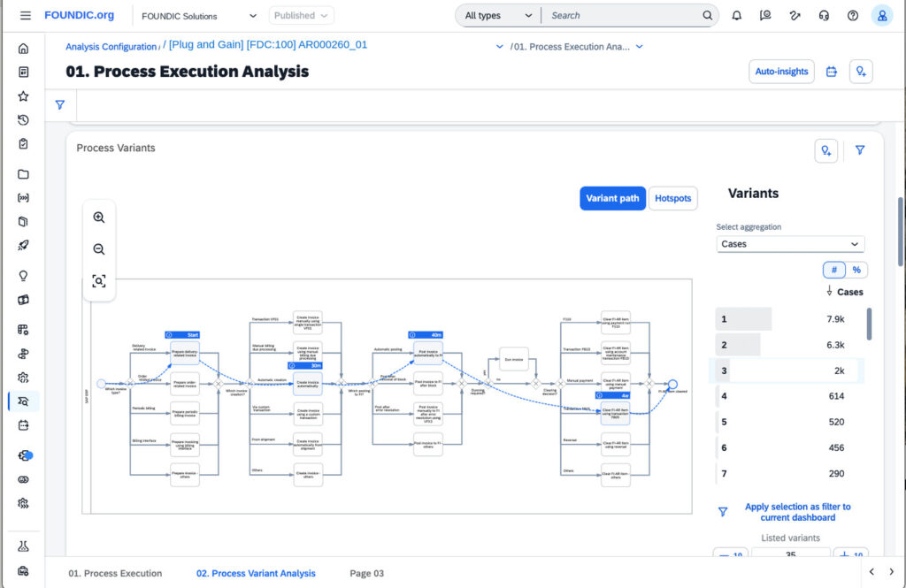The height and width of the screenshot is (588, 906).
Task: Sort variants by Cases column
Action: pyautogui.click(x=845, y=292)
